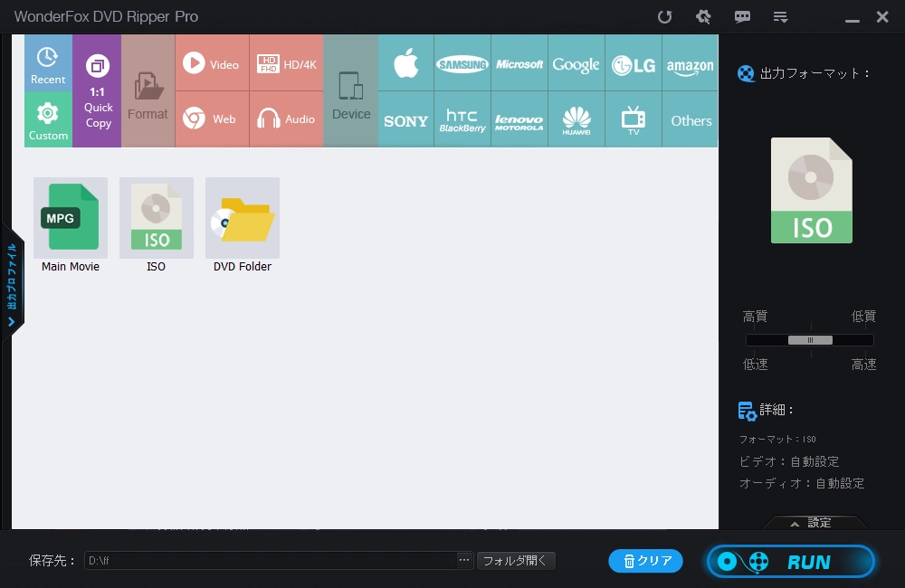Open the TV device category

633,119
